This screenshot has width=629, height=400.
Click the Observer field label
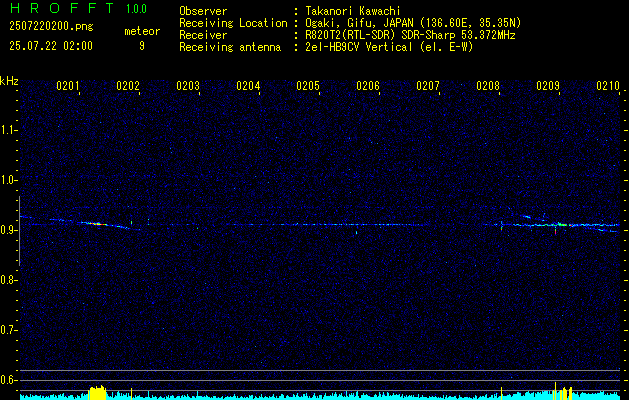[x=203, y=11]
